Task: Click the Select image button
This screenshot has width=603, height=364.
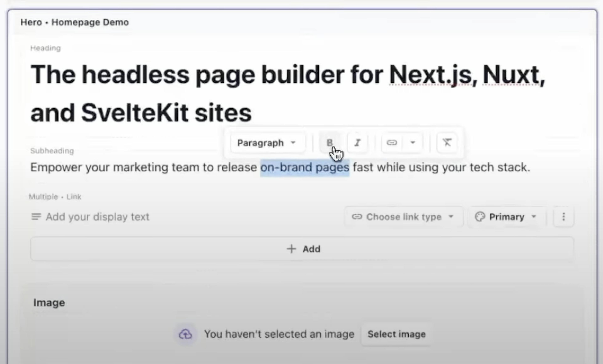Action: coord(397,334)
